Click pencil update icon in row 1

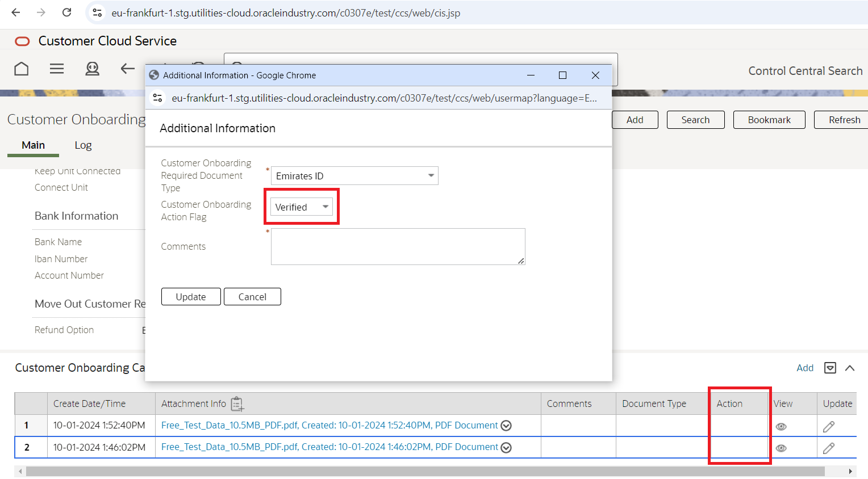point(829,426)
